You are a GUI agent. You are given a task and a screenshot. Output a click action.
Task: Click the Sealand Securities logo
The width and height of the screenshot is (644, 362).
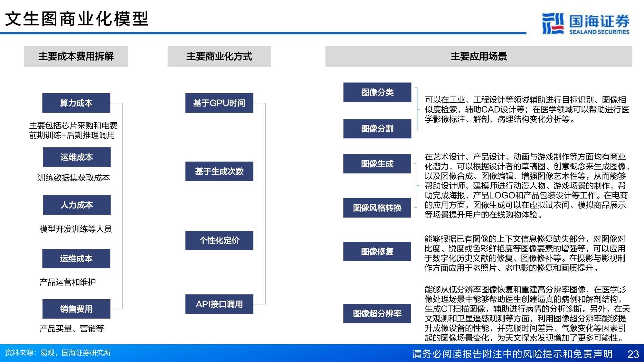[x=585, y=23]
